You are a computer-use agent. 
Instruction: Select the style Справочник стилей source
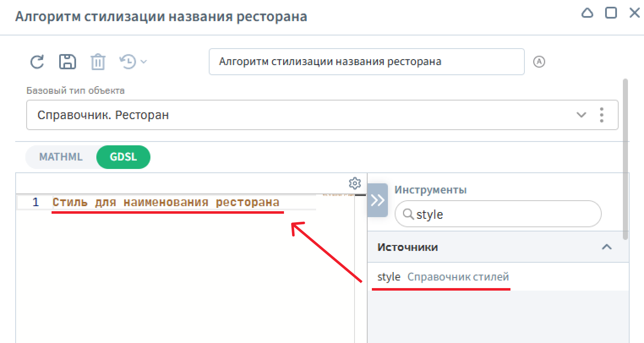click(443, 277)
